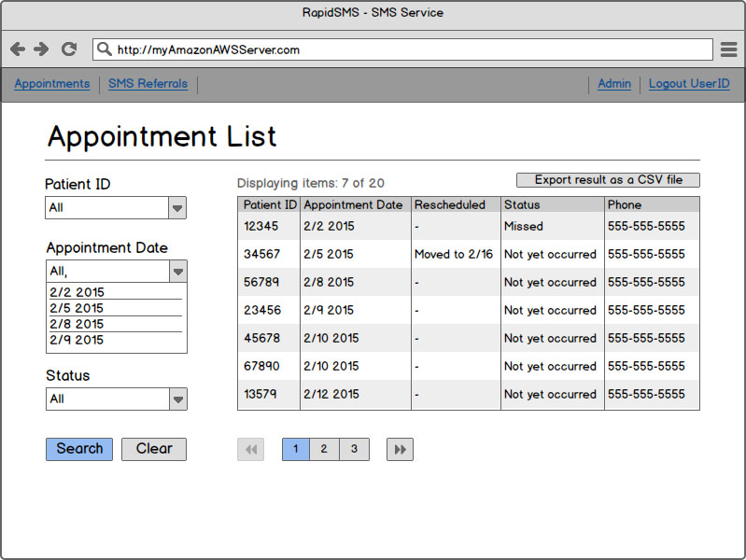Click the Appointment Date column header

coord(355,204)
